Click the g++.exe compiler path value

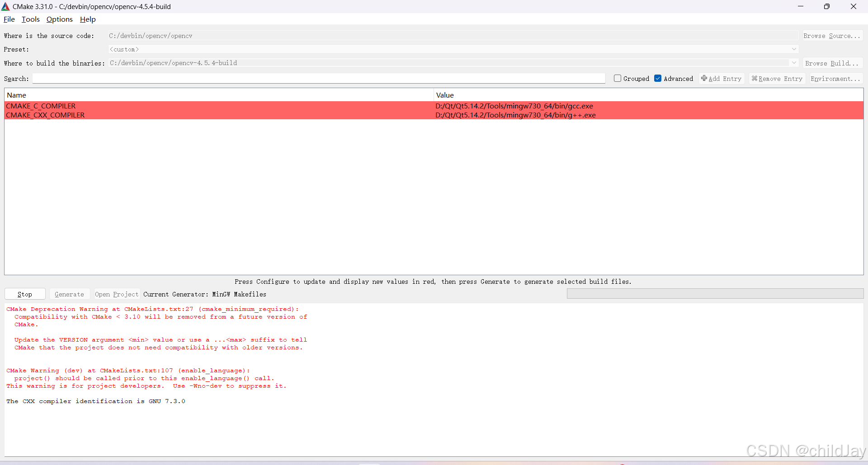click(x=515, y=115)
